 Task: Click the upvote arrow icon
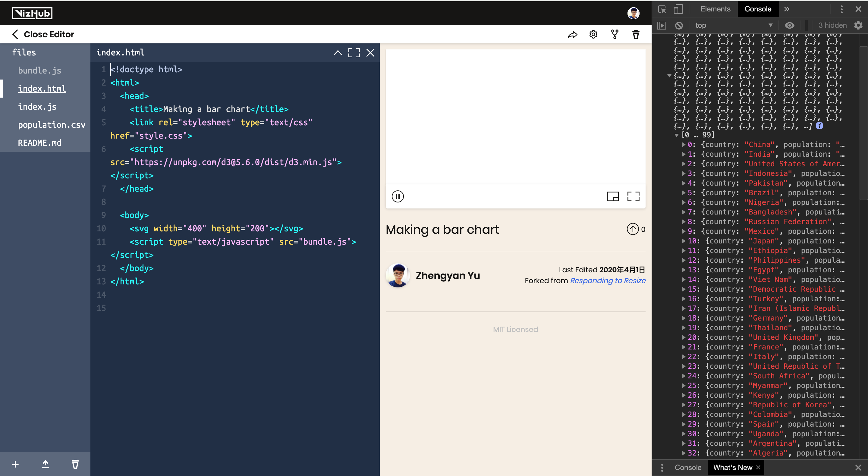click(633, 229)
